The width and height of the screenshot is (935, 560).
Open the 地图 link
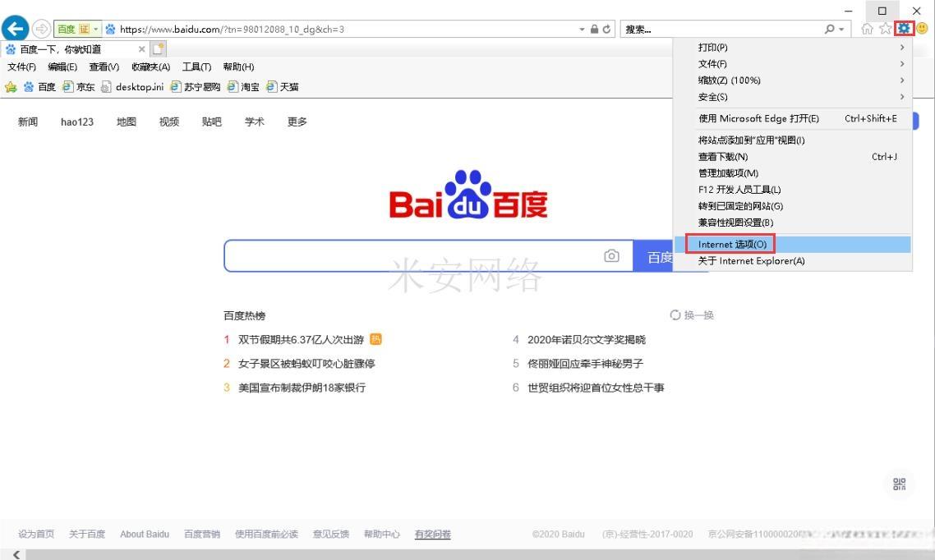[127, 122]
